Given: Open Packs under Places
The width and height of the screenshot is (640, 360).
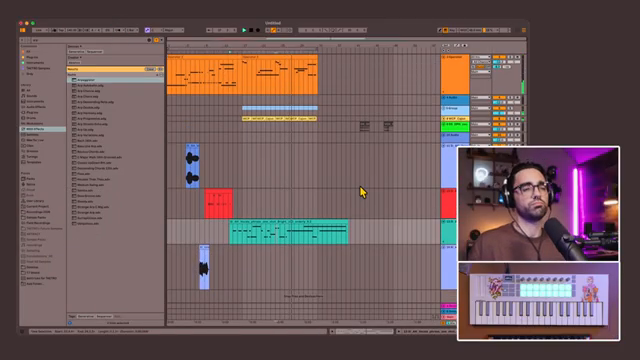Looking at the screenshot, I should [x=31, y=179].
